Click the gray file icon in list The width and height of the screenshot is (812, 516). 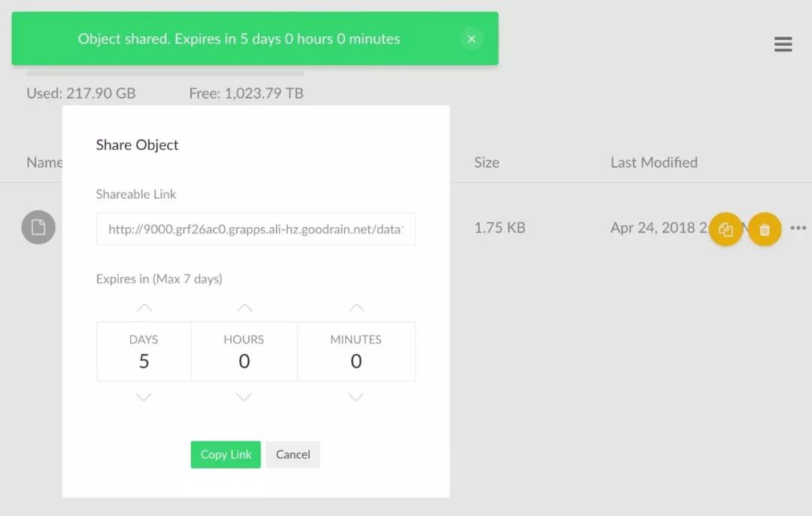[38, 227]
